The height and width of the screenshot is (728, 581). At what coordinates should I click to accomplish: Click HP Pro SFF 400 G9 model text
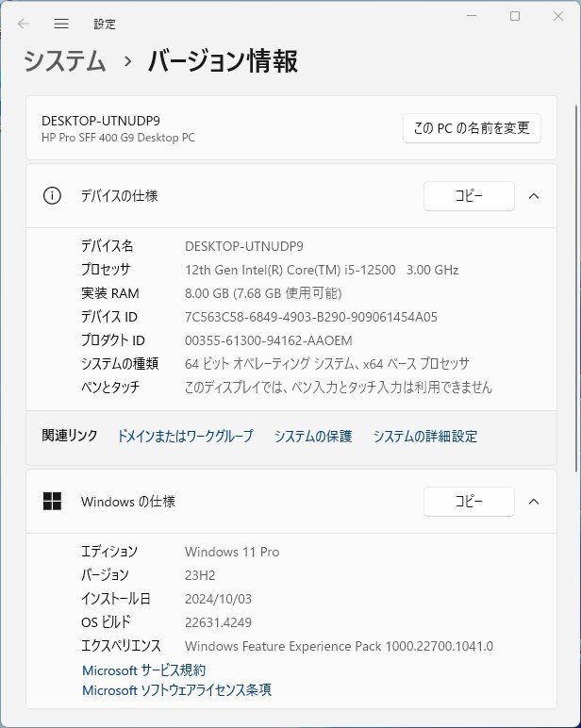click(119, 138)
